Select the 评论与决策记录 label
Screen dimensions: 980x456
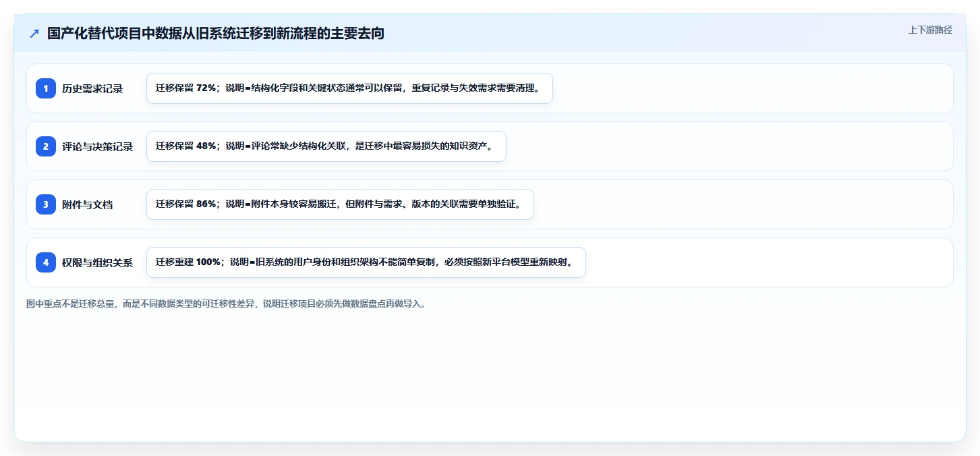[98, 146]
